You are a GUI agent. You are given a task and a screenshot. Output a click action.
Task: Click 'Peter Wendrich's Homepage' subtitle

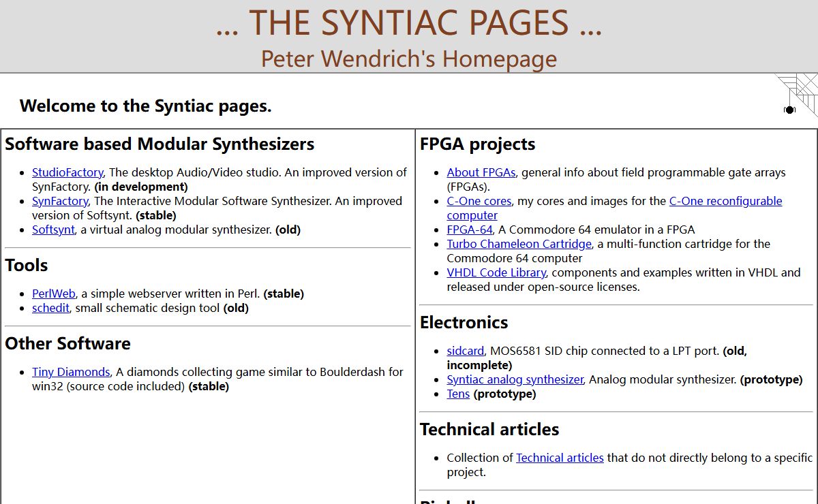point(409,59)
